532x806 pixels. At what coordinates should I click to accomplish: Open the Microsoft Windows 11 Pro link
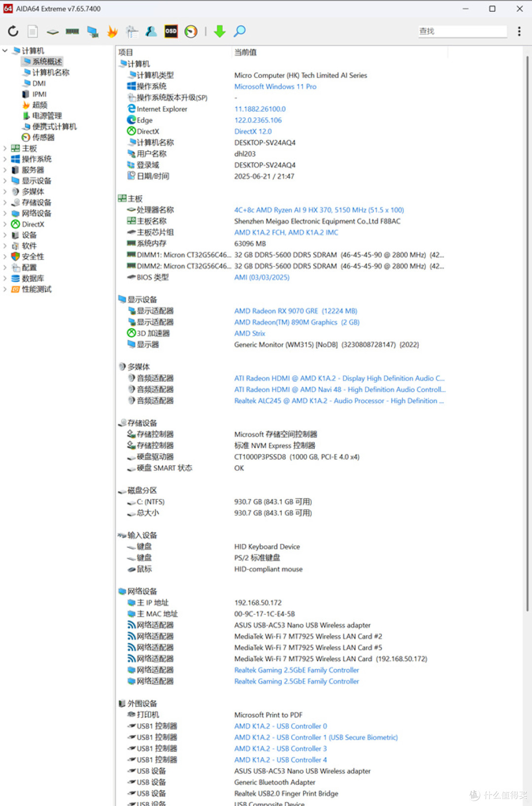pyautogui.click(x=275, y=86)
